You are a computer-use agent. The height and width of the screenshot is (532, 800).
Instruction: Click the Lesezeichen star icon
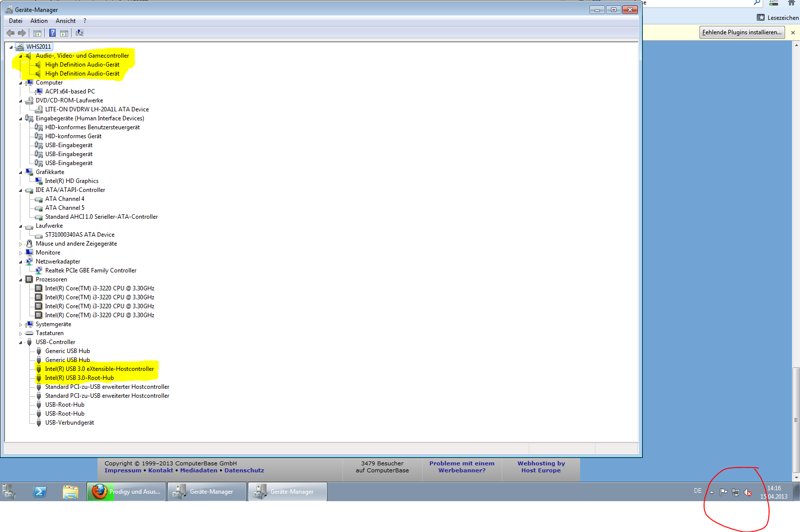point(761,17)
